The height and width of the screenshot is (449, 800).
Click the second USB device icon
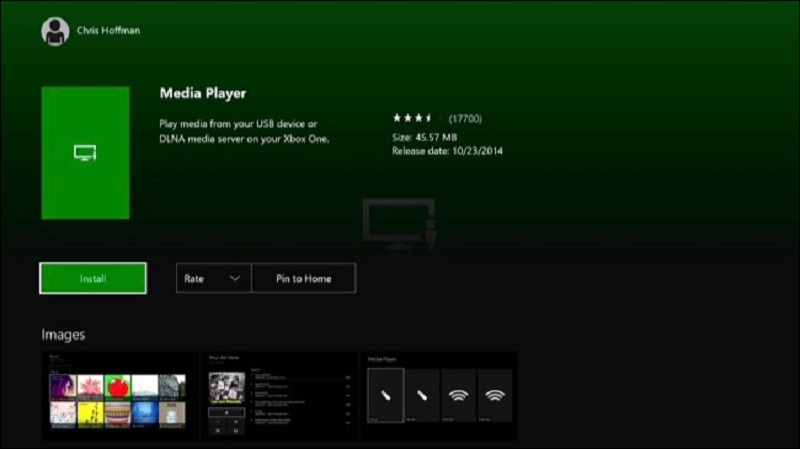[x=422, y=396]
